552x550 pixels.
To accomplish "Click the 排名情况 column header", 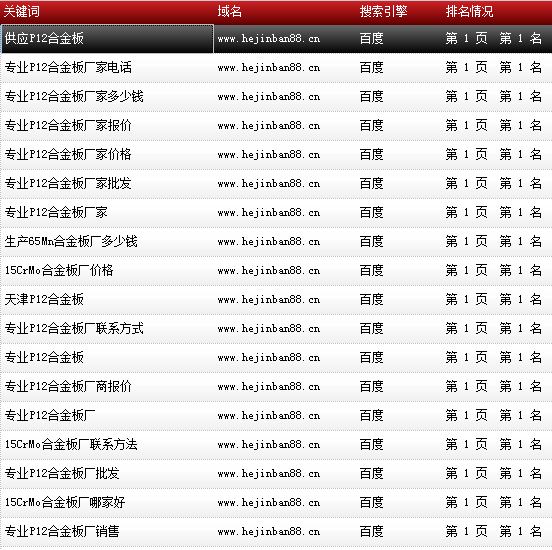I will point(469,12).
